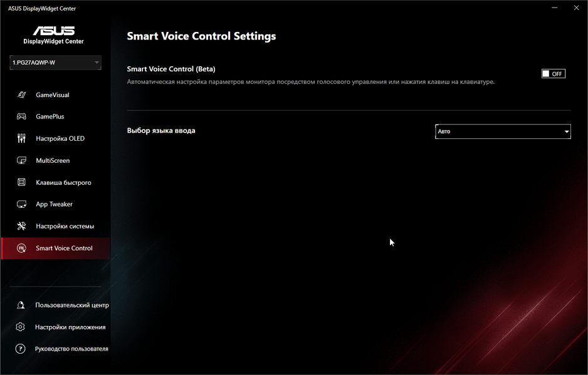The width and height of the screenshot is (588, 375).
Task: Open the Выбор языка ввода dropdown
Action: pyautogui.click(x=503, y=131)
